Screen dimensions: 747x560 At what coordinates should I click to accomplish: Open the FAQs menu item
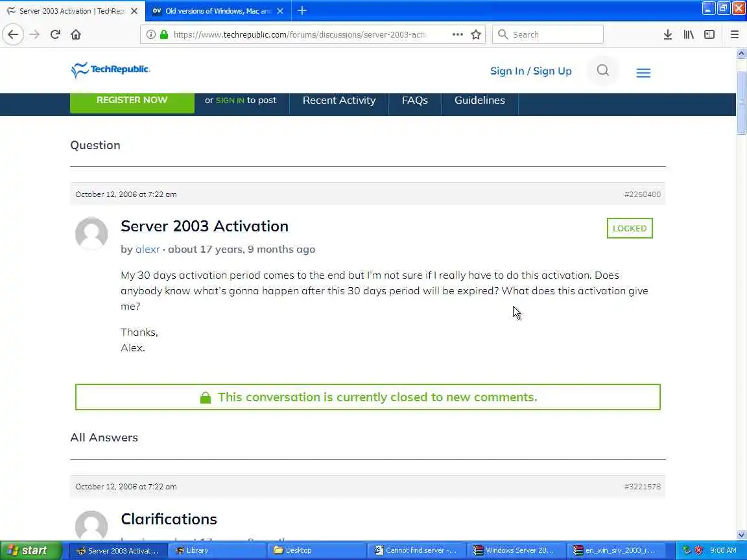[414, 100]
